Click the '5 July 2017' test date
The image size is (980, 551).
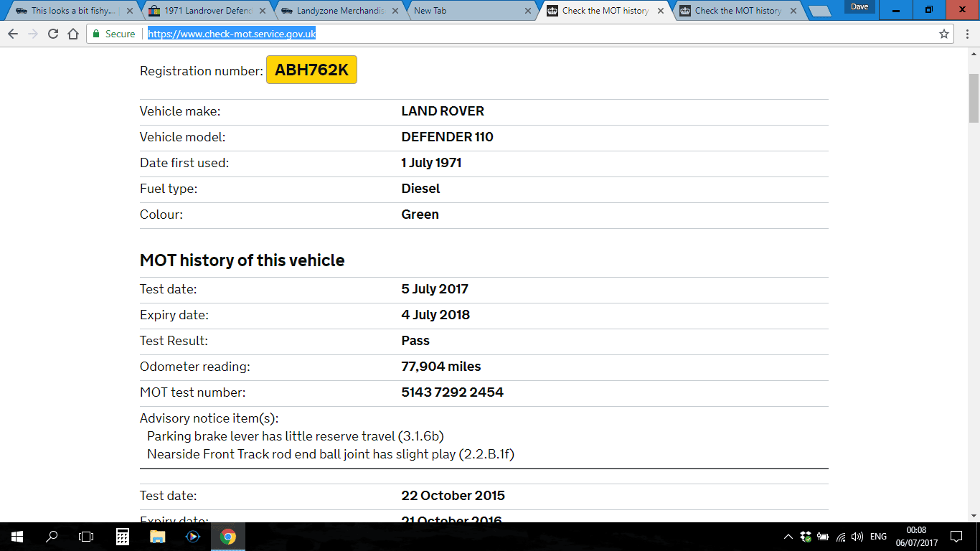pyautogui.click(x=435, y=289)
